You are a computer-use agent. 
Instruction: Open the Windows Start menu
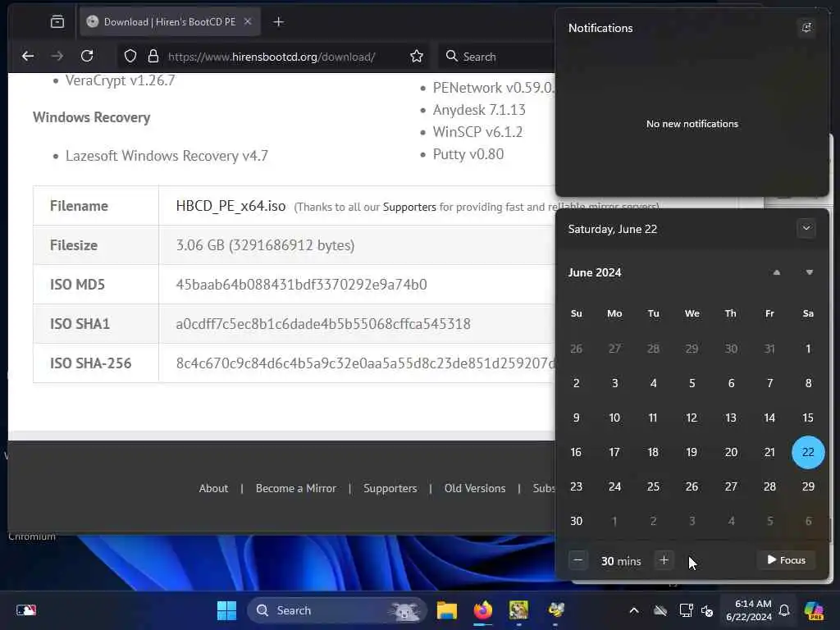click(226, 610)
